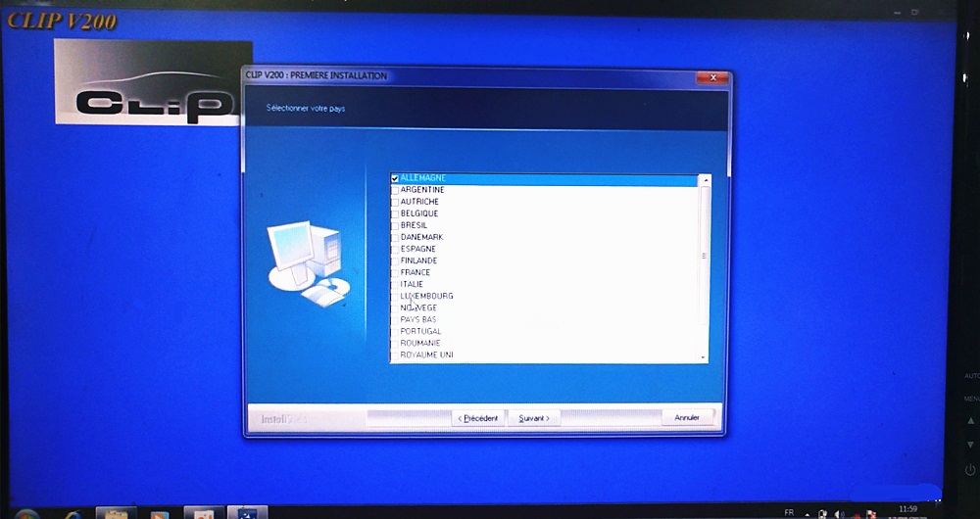Enable the FINLANDE checkbox
980x519 pixels.
(395, 261)
